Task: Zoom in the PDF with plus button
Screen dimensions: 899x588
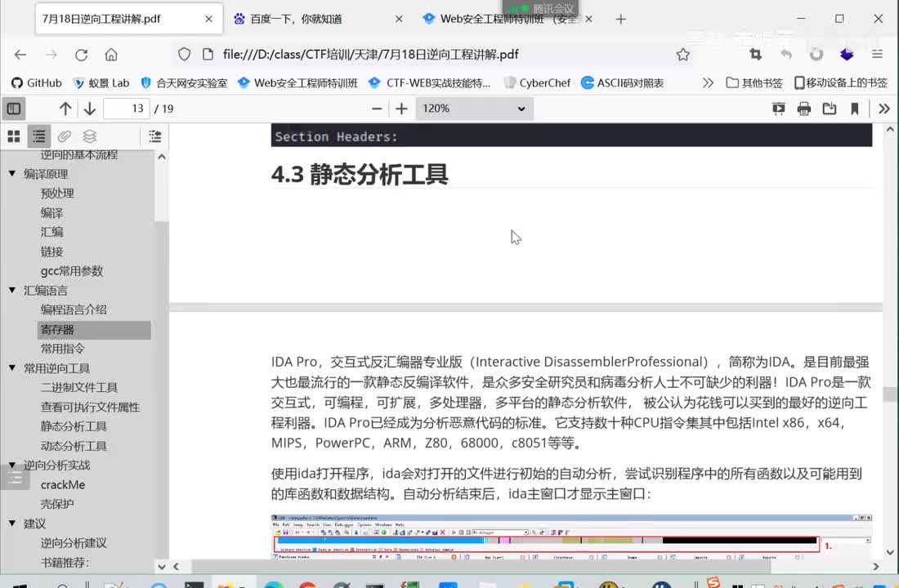Action: point(401,109)
